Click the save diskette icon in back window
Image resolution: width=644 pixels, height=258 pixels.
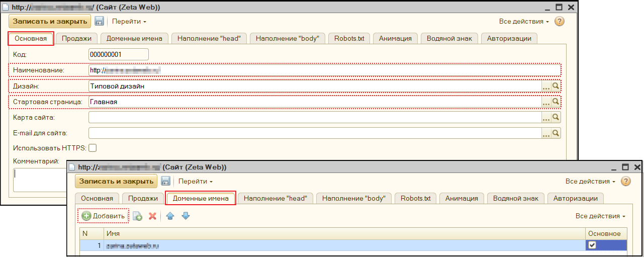[x=99, y=21]
